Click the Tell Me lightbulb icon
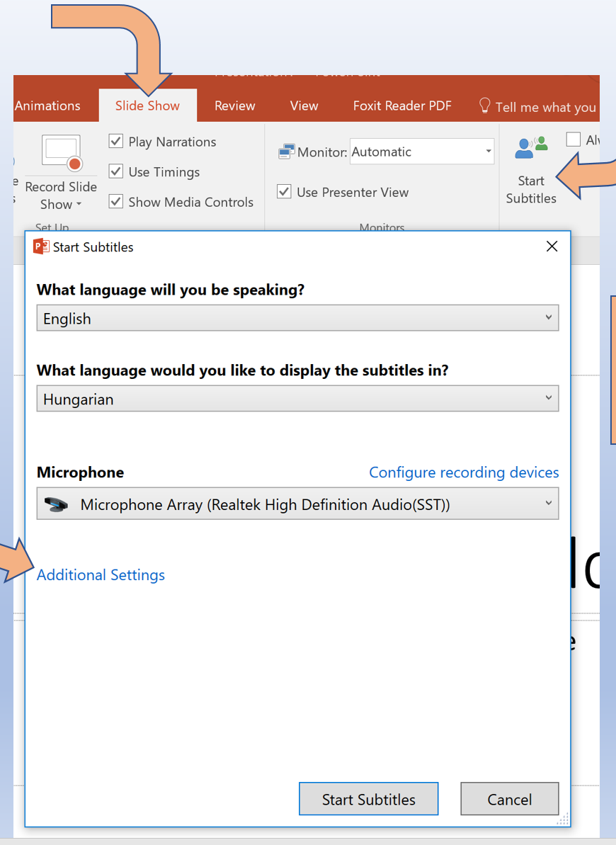 tap(485, 105)
